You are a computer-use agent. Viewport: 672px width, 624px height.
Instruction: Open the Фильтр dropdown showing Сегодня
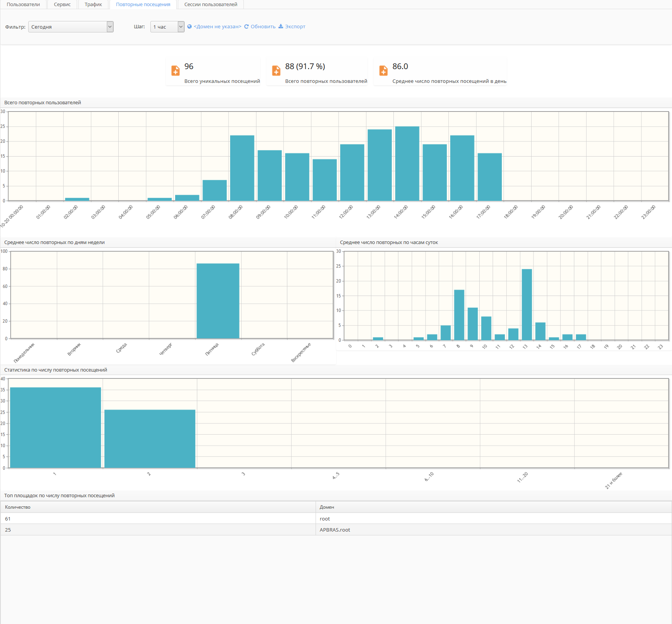point(71,27)
